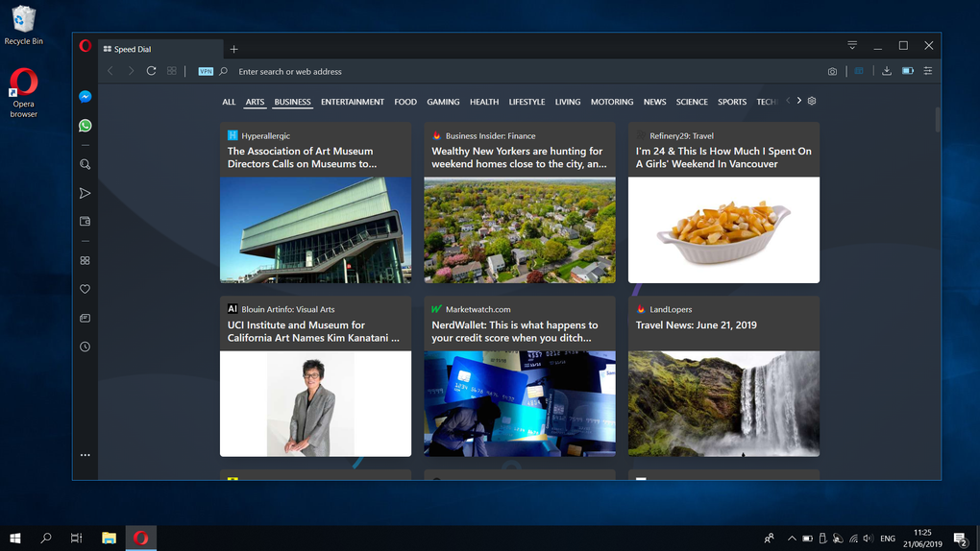Open the tab menu dropdown in the title bar

[x=852, y=46]
